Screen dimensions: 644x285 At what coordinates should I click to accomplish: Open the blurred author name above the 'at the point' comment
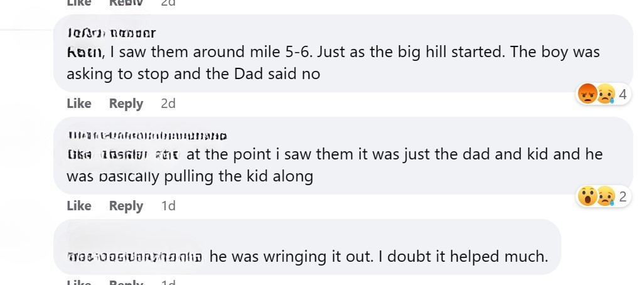(147, 136)
